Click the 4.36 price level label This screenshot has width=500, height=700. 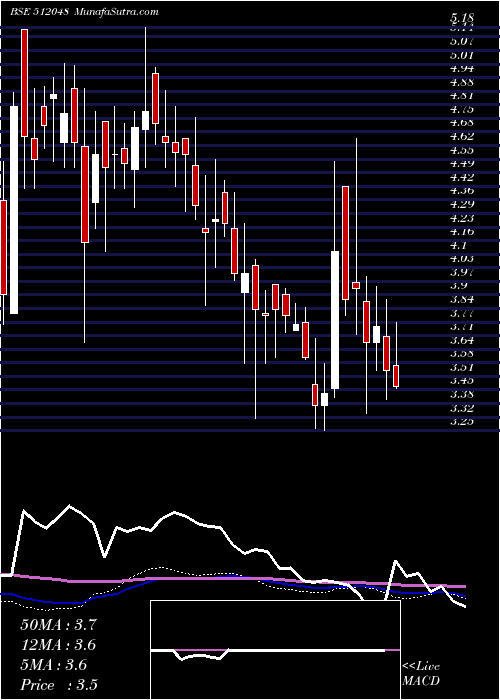(462, 191)
